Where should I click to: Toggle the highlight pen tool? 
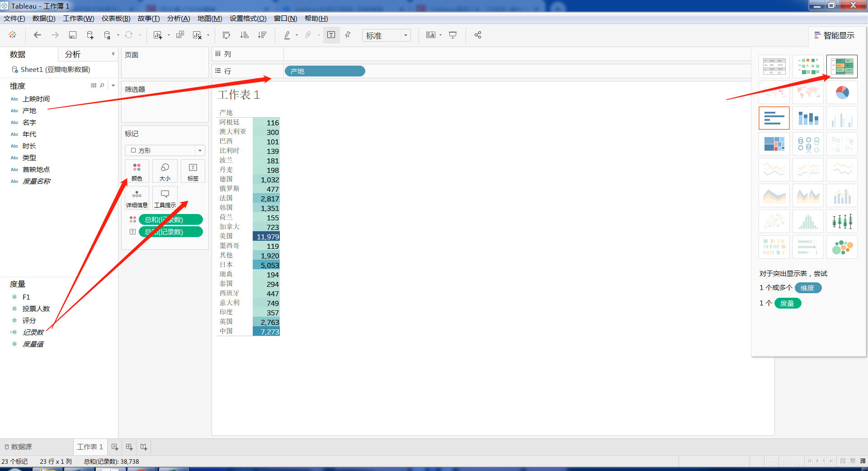pos(287,35)
